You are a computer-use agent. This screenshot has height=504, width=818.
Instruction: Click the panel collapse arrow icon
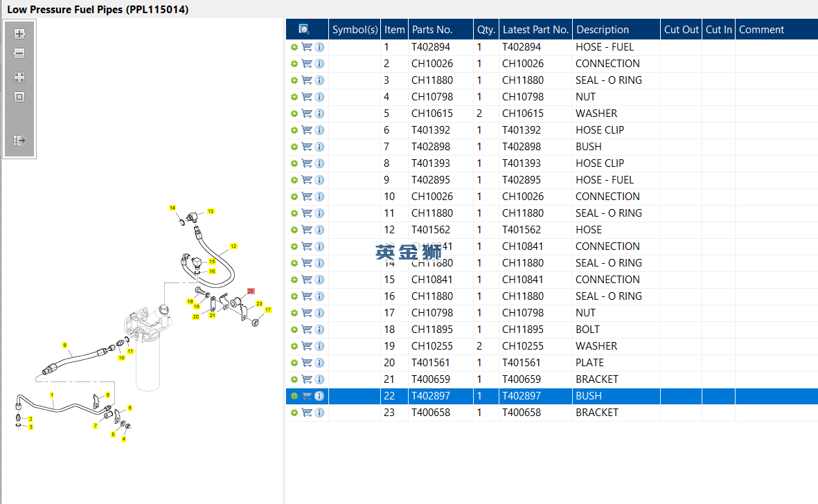(19, 141)
